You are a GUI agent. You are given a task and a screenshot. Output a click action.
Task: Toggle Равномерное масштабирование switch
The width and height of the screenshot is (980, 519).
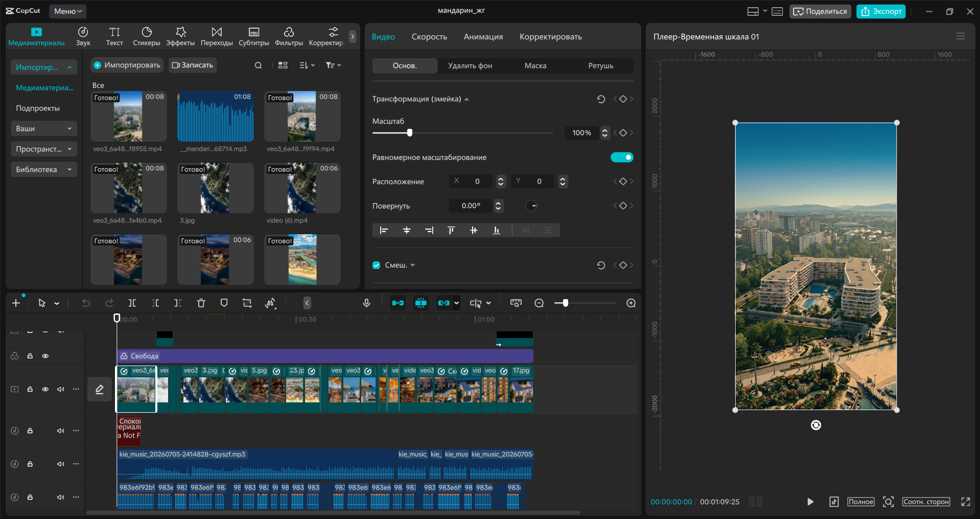click(x=622, y=157)
